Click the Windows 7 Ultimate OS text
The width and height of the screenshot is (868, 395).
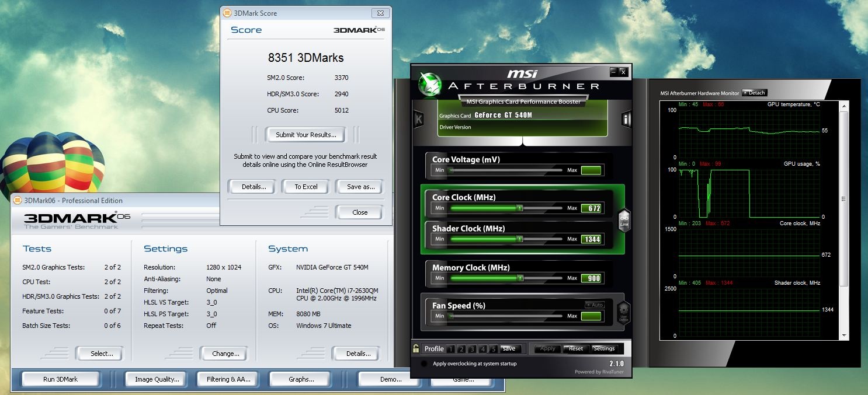coord(324,326)
